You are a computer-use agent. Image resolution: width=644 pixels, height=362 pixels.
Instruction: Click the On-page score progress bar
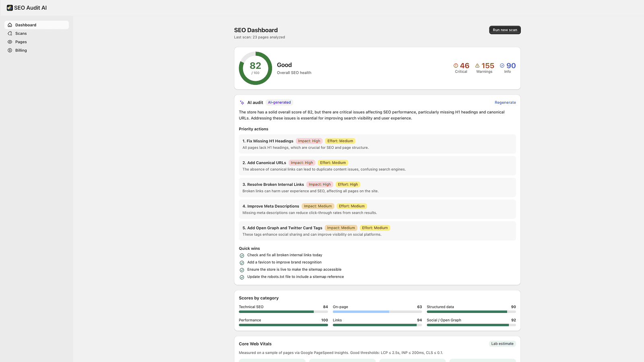(377, 312)
